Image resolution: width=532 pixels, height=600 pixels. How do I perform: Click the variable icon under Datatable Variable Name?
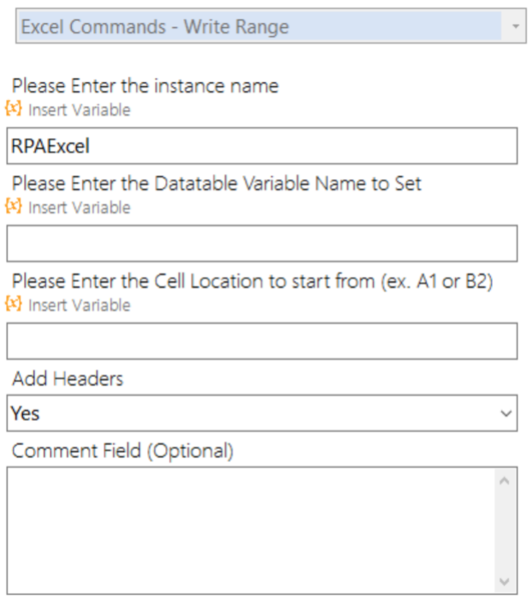(13, 207)
